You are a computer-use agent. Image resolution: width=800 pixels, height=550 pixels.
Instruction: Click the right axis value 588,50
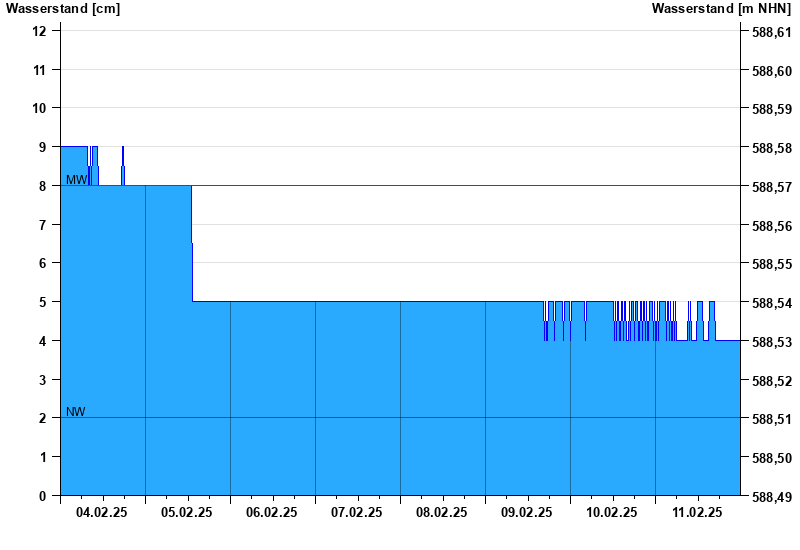772,458
